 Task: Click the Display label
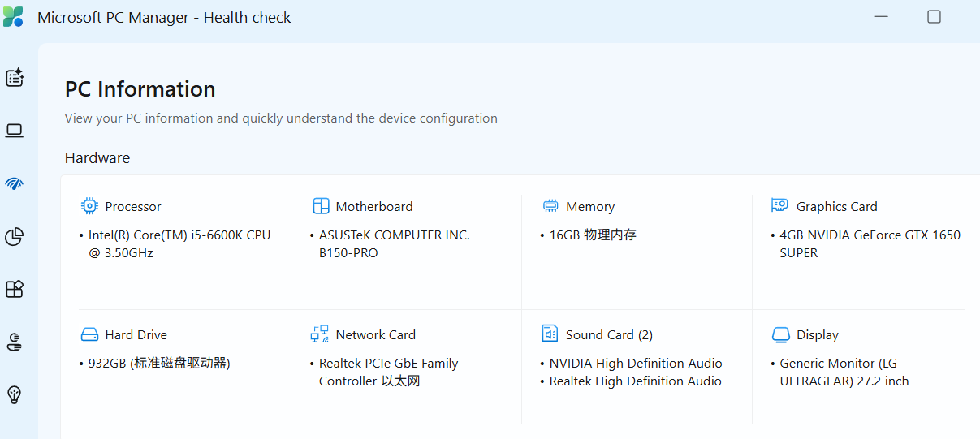click(x=818, y=335)
